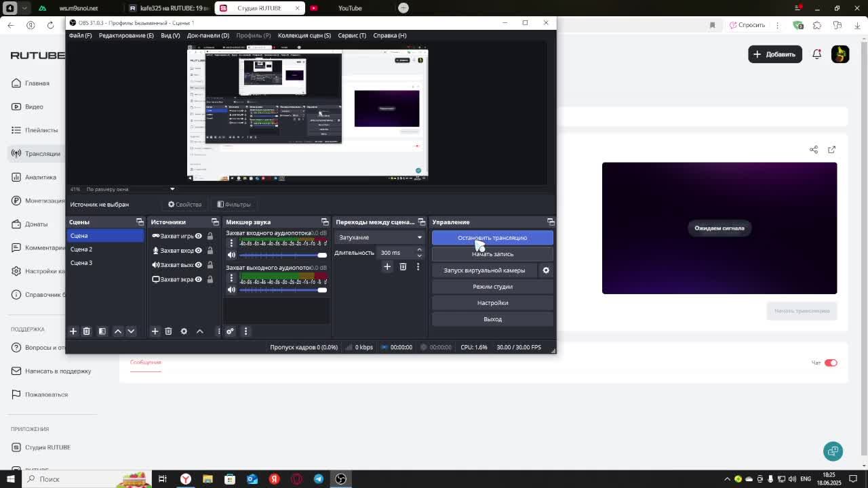868x488 pixels.
Task: Lock the Захват выходного source
Action: 210,265
